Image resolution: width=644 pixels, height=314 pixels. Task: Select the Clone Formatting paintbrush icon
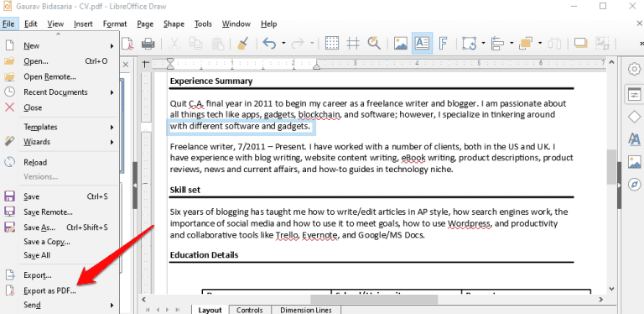pyautogui.click(x=241, y=43)
